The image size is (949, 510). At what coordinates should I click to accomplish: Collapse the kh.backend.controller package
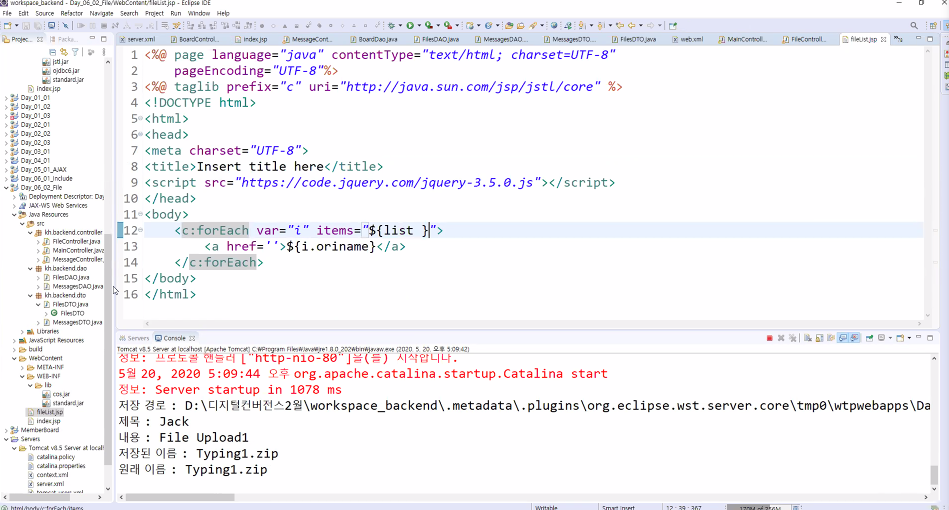coord(30,232)
